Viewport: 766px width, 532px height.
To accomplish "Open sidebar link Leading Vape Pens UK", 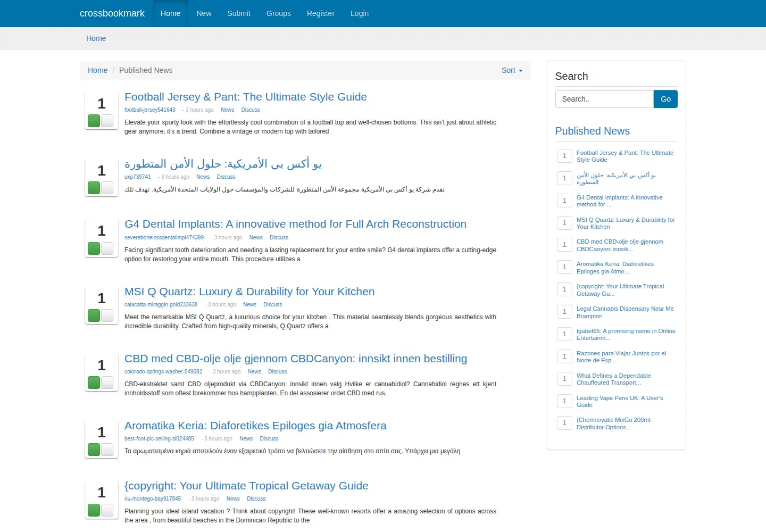I will (620, 402).
